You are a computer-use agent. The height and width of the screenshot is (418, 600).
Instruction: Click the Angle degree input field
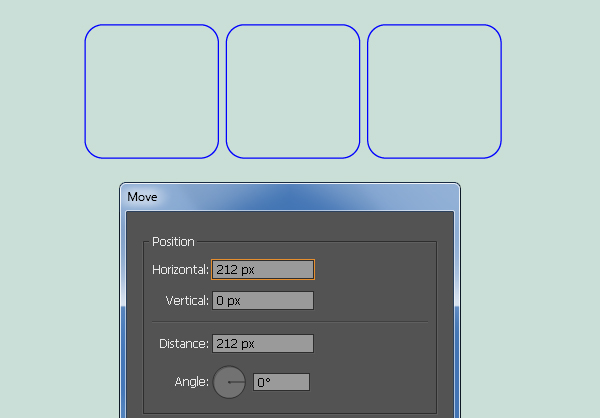click(x=281, y=382)
